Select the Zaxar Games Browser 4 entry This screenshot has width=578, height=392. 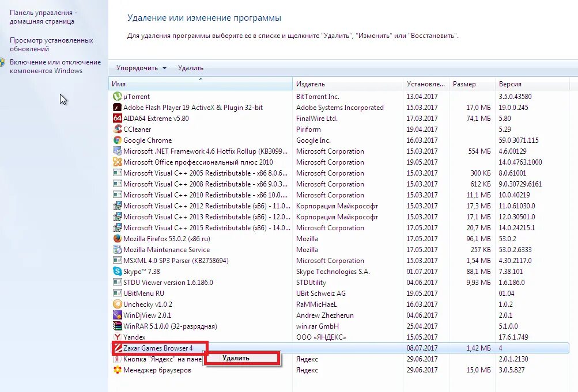[158, 348]
